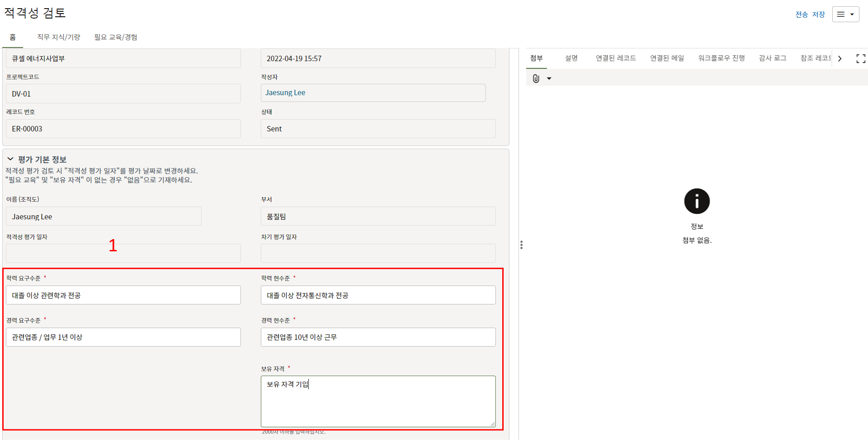This screenshot has width=868, height=443.
Task: Open the hamburger menu dropdown
Action: click(845, 14)
